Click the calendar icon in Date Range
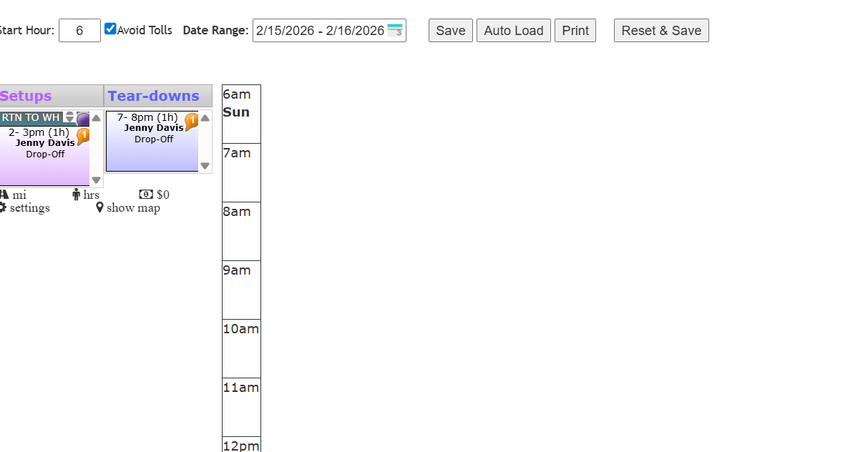 pyautogui.click(x=395, y=30)
